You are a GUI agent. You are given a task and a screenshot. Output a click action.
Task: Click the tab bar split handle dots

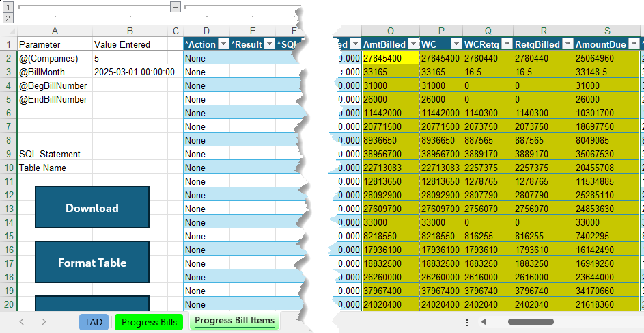467,322
